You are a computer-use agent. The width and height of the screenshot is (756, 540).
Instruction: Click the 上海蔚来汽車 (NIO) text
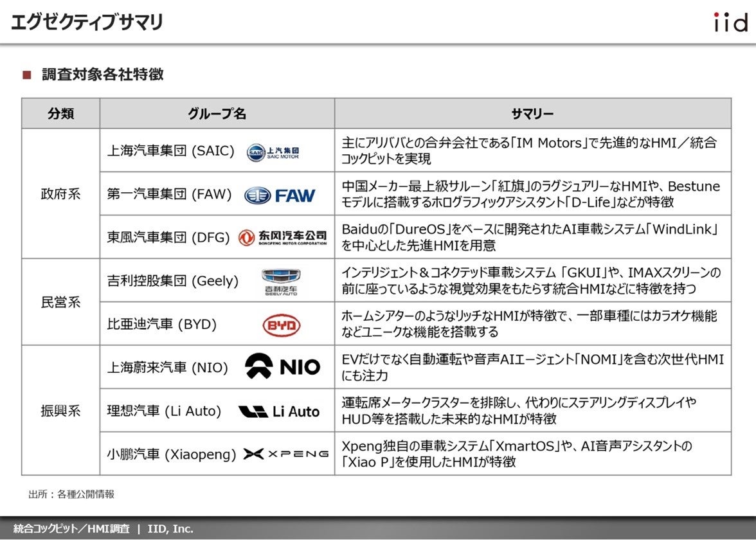[167, 368]
